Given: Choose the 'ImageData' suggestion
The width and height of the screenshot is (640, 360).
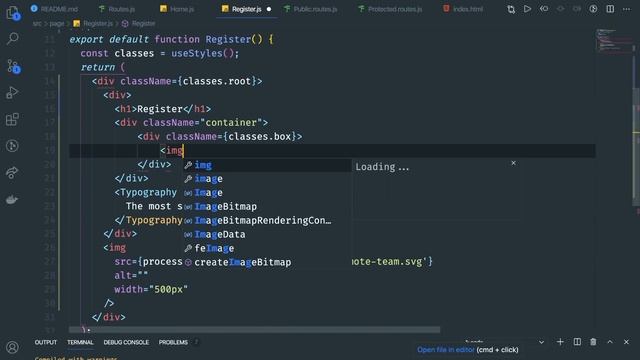Looking at the screenshot, I should tap(267, 234).
